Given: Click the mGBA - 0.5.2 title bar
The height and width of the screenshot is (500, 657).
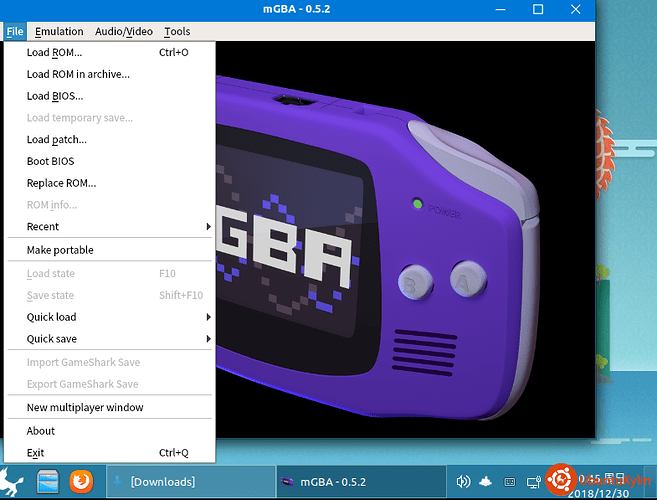Looking at the screenshot, I should pyautogui.click(x=297, y=9).
